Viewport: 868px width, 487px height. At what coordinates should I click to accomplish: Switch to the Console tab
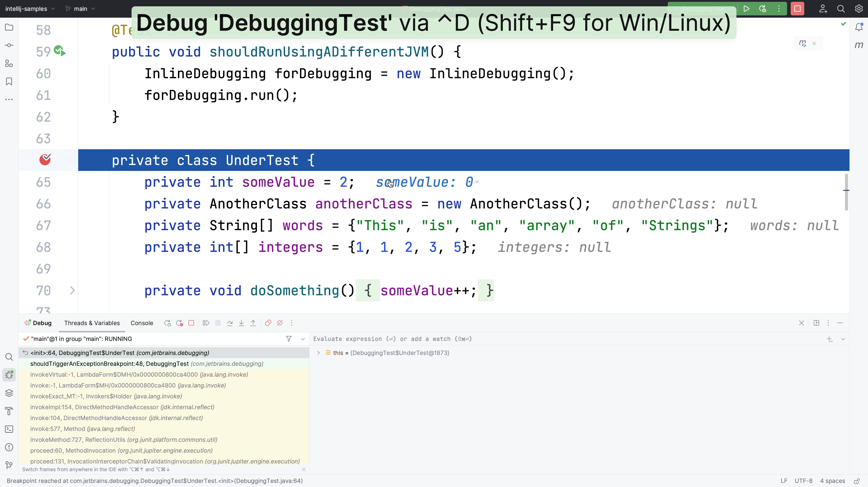click(x=142, y=323)
